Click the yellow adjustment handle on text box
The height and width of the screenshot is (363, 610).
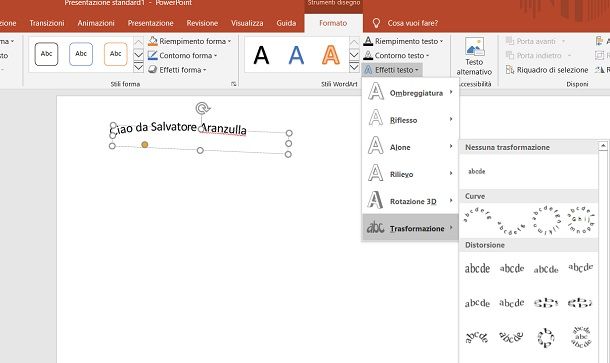[145, 145]
